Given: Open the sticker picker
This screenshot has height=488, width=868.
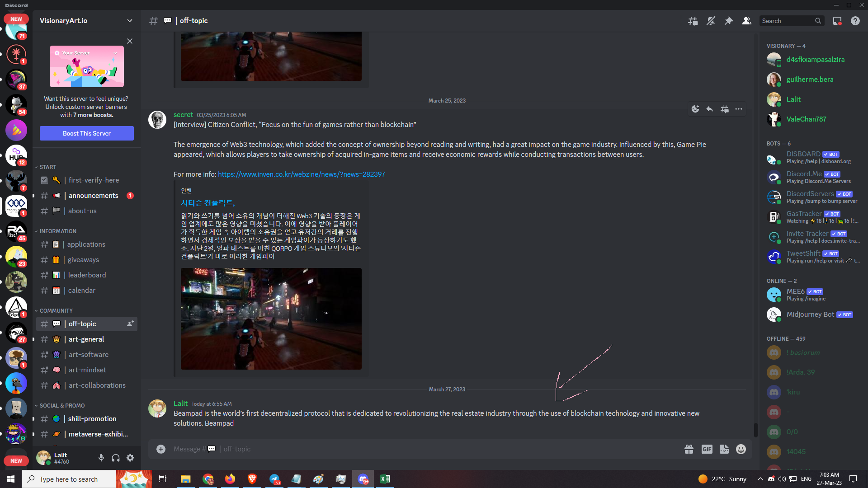Looking at the screenshot, I should click(724, 449).
